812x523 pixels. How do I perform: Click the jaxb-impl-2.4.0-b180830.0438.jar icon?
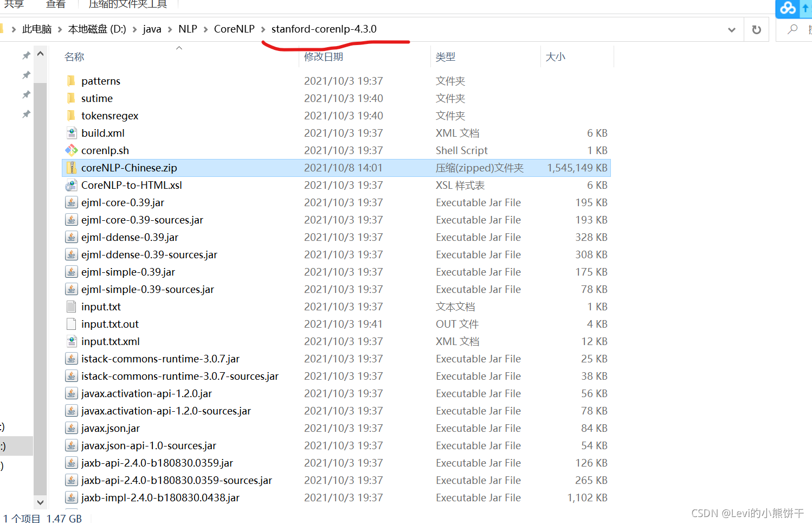point(71,498)
